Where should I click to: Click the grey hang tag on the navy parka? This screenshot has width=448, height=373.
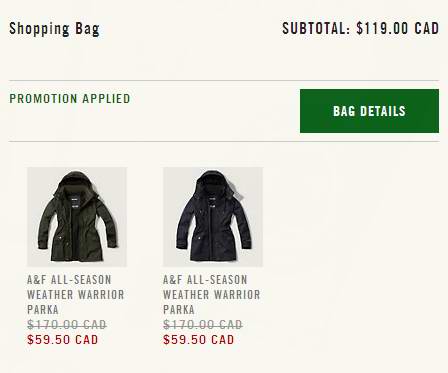[237, 192]
